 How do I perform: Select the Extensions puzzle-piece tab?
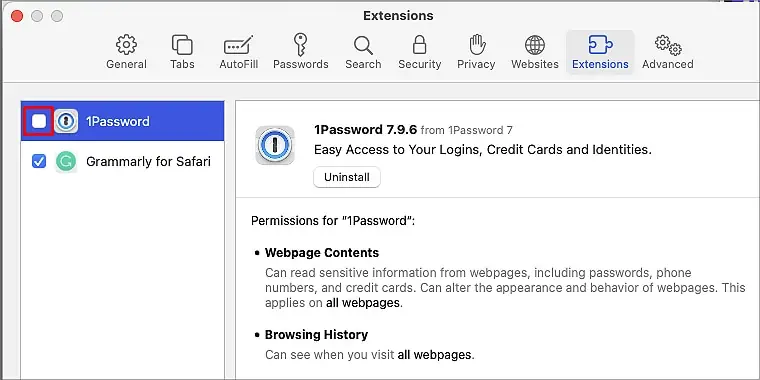pos(600,52)
